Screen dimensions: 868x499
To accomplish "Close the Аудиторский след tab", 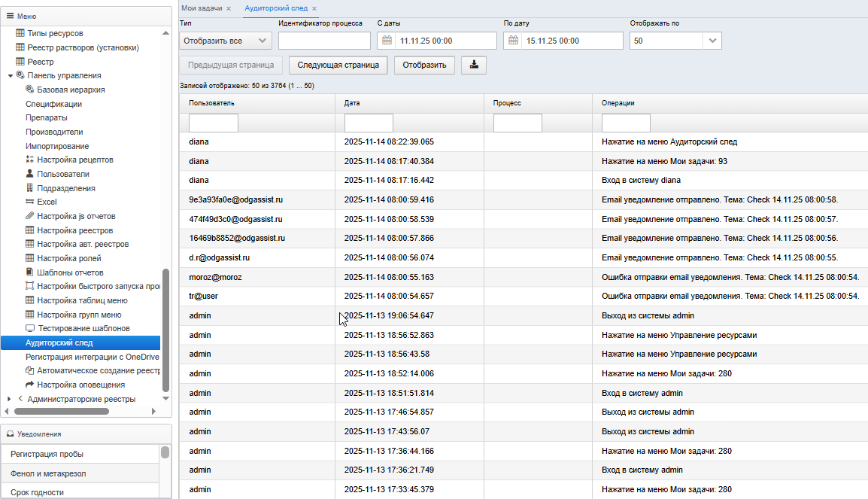I will 314,8.
